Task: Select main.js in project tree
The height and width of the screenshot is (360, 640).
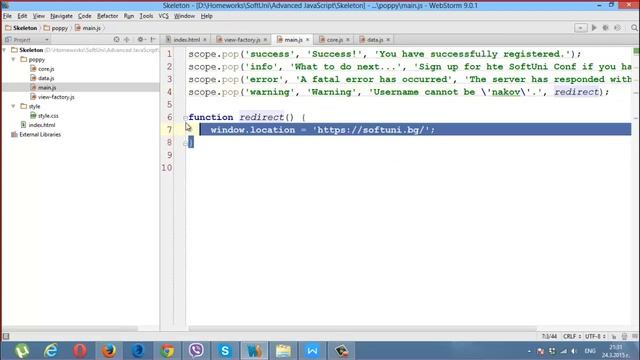Action: [x=43, y=87]
